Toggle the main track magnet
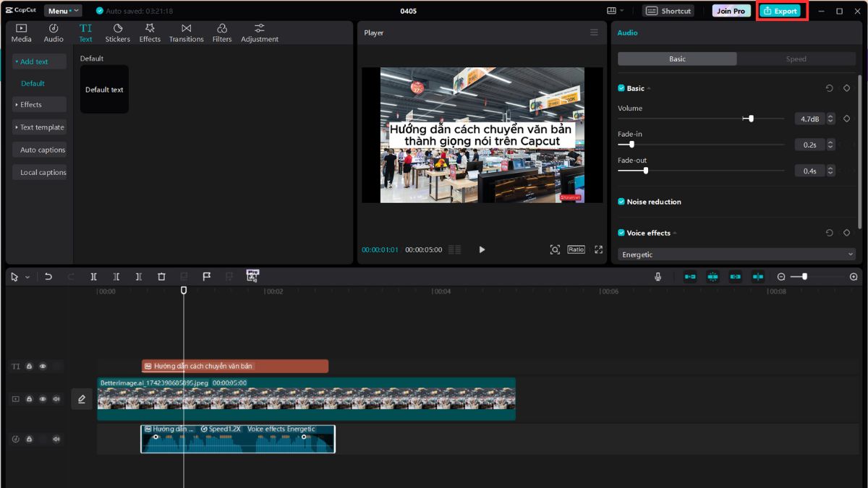The height and width of the screenshot is (488, 868). (690, 277)
